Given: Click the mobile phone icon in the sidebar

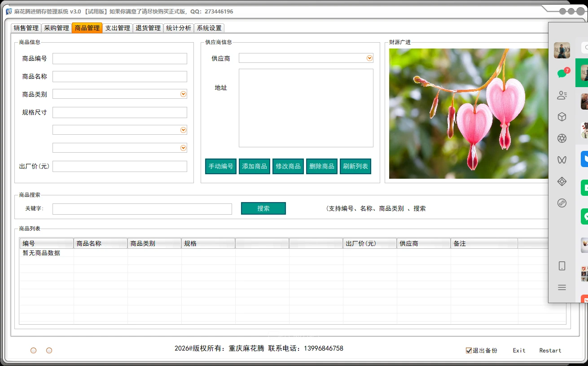Looking at the screenshot, I should click(x=562, y=266).
